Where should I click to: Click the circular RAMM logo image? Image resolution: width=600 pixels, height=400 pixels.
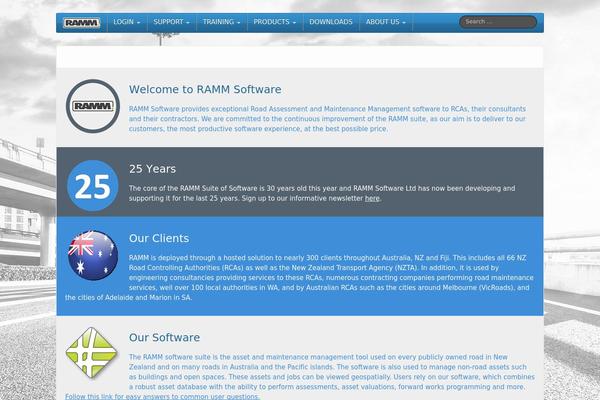pos(93,106)
